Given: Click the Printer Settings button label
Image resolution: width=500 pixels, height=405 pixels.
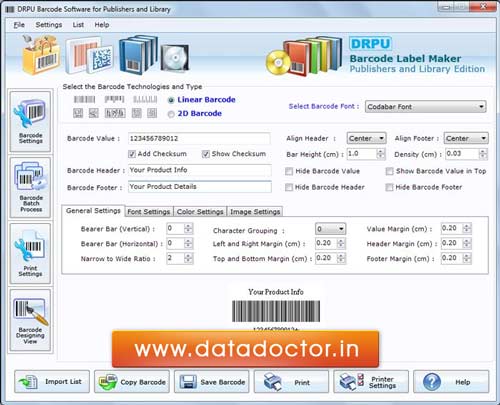Looking at the screenshot, I should coord(382,382).
